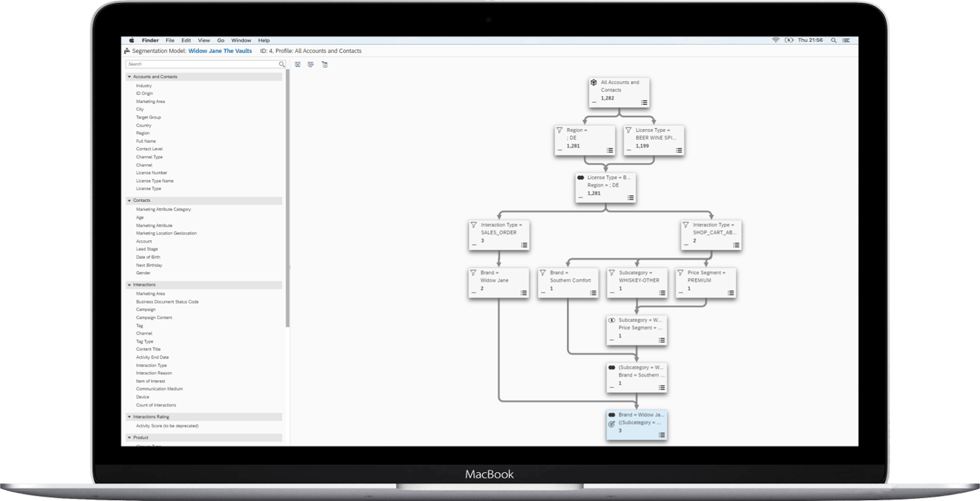Screen dimensions: 980x501
Task: Open list menu on All Accounts and Contacts node
Action: [x=644, y=102]
